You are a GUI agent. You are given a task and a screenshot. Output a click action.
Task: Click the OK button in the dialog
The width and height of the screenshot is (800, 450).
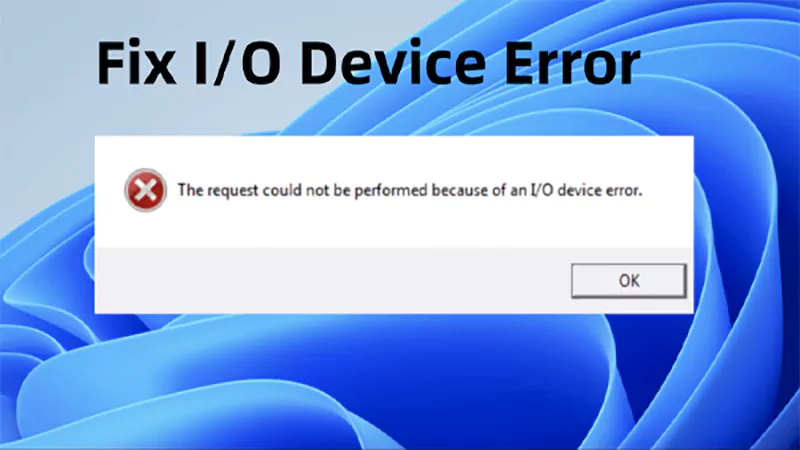click(629, 281)
